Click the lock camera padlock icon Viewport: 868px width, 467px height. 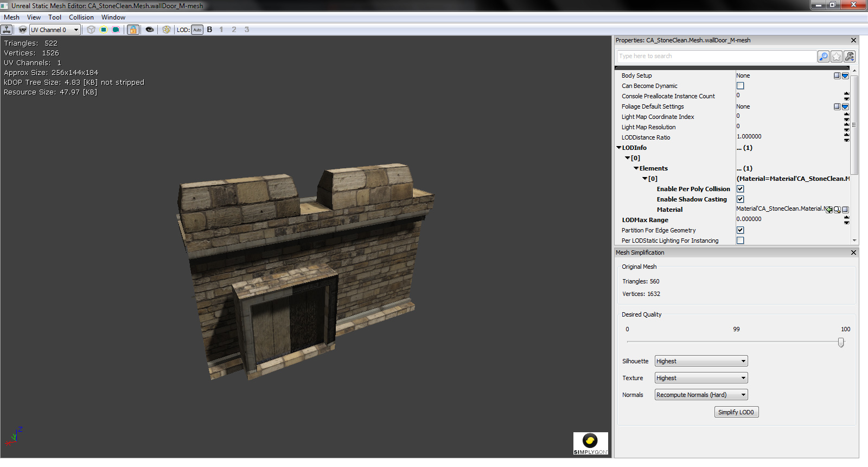tap(133, 30)
